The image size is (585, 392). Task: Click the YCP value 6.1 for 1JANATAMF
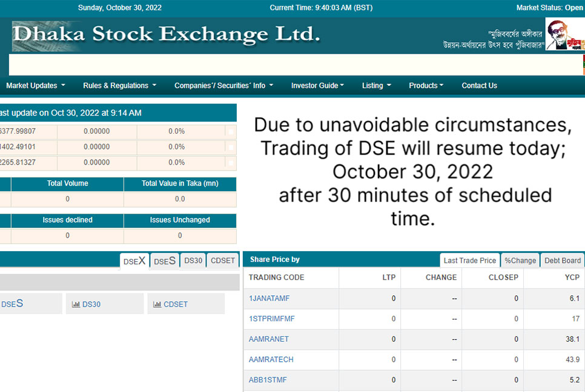coord(574,298)
